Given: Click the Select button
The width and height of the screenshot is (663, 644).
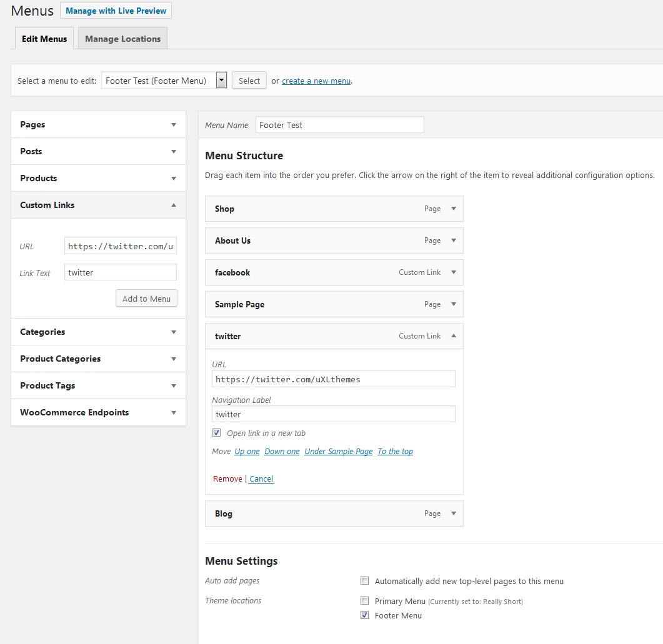Looking at the screenshot, I should click(249, 81).
